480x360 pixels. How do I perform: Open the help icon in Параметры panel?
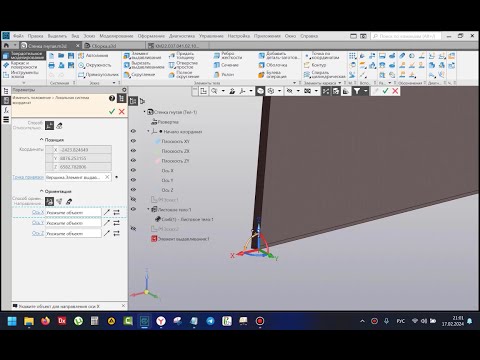[x=112, y=98]
